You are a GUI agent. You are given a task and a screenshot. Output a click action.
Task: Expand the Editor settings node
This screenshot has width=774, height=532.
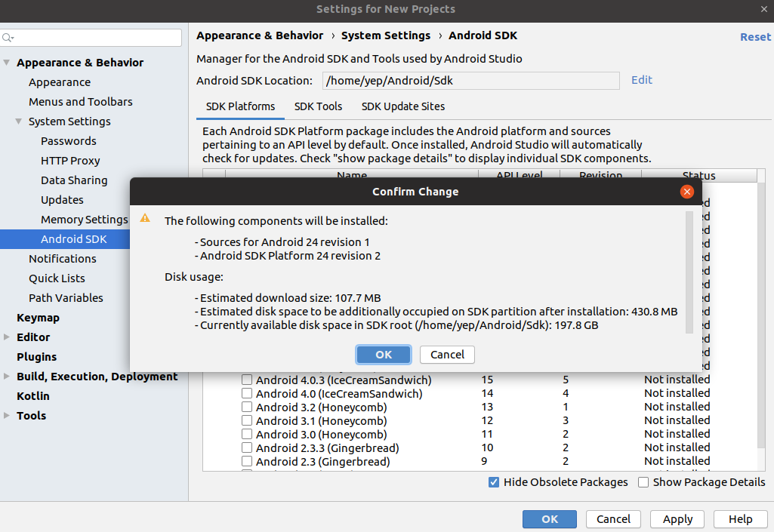click(6, 337)
